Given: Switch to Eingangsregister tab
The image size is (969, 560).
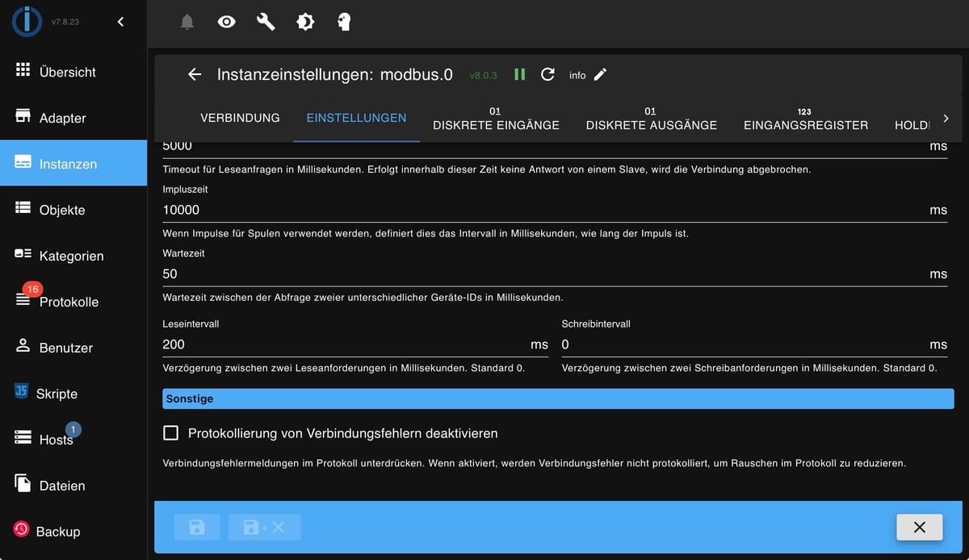Looking at the screenshot, I should [806, 119].
